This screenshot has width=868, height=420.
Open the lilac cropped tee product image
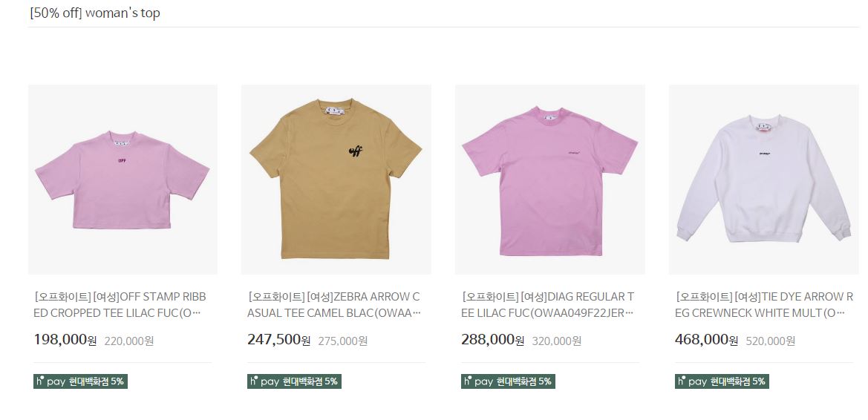[123, 180]
